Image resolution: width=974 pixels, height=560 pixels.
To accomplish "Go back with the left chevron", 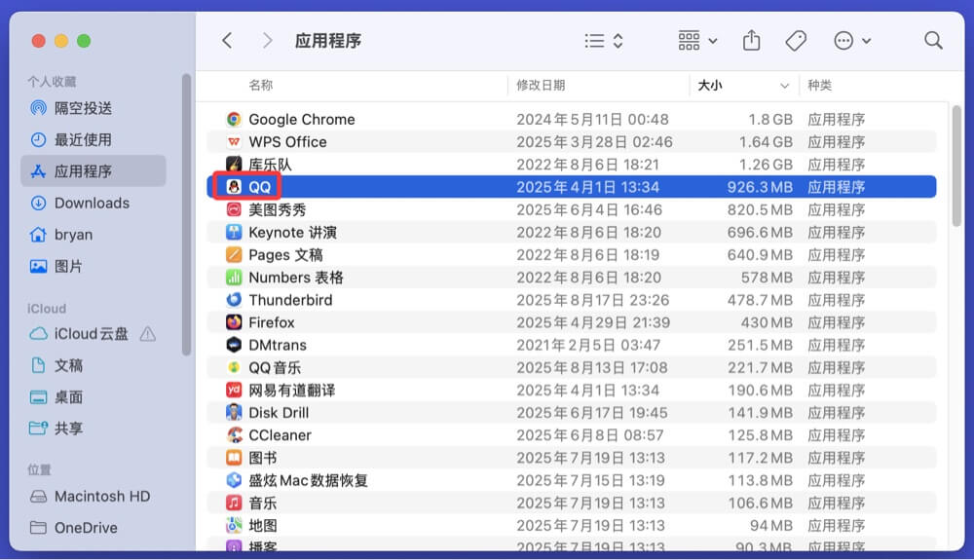I will coord(227,41).
